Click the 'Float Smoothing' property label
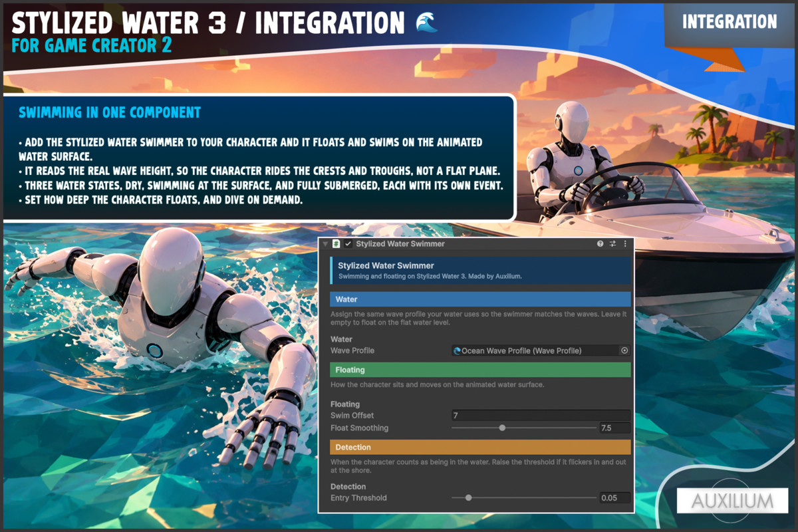Viewport: 798px width, 532px height. pyautogui.click(x=359, y=428)
